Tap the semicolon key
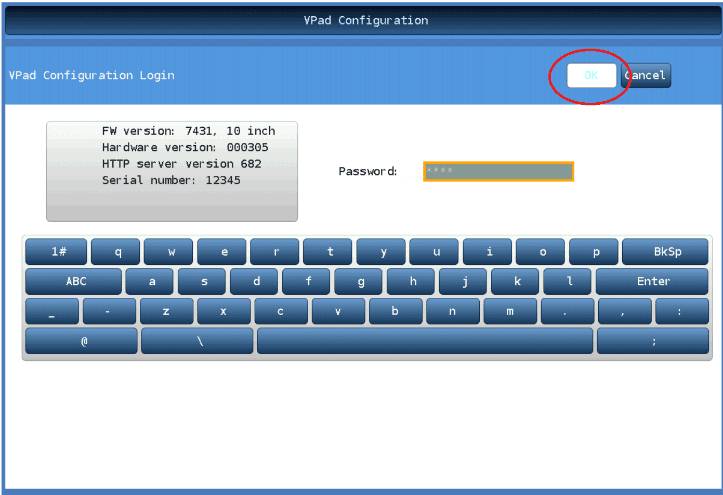Image resolution: width=723 pixels, height=495 pixels. coord(653,341)
